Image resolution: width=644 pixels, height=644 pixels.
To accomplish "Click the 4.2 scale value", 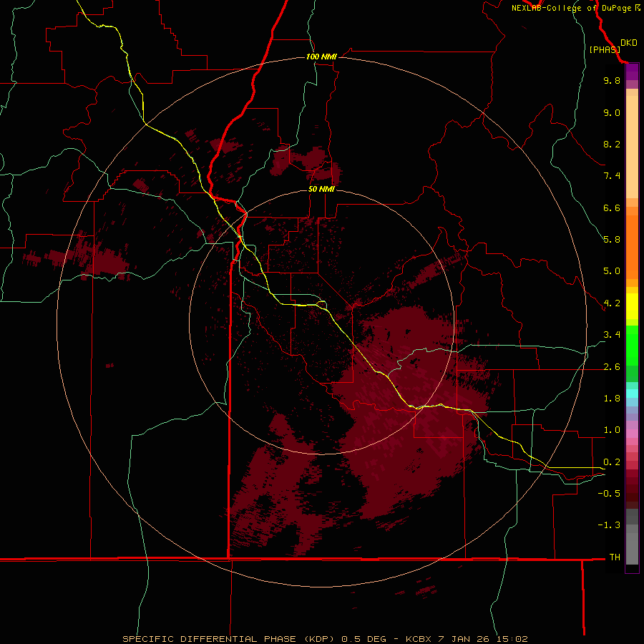I will [x=612, y=303].
